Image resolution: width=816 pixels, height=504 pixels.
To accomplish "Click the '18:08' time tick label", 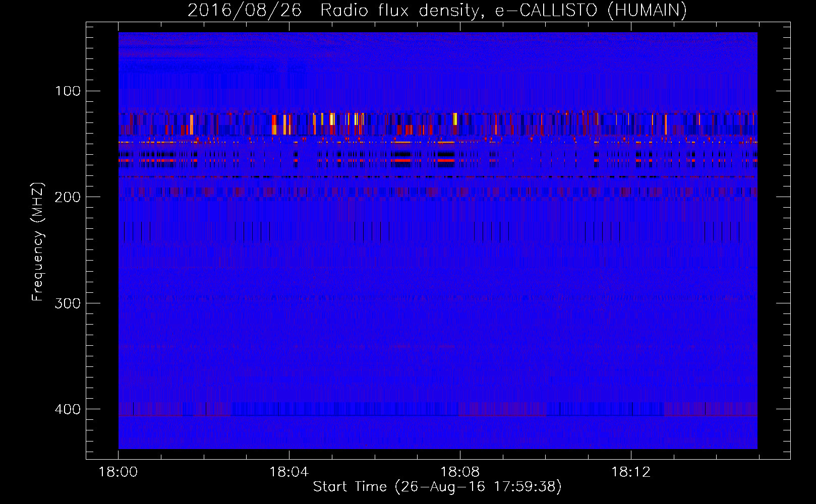I will [x=460, y=472].
